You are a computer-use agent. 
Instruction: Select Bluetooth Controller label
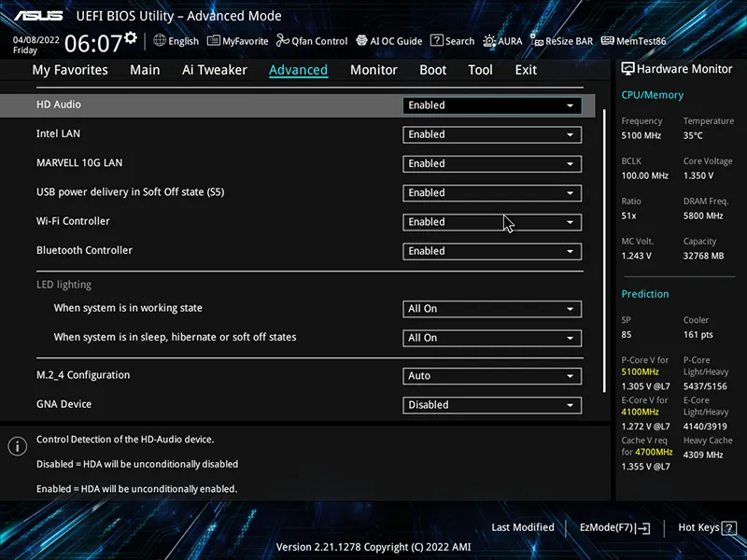tap(84, 250)
